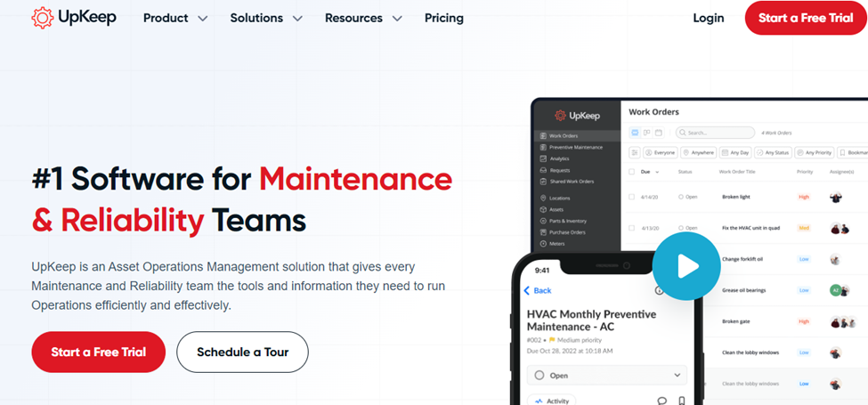Tap the Activity chip on phone
Image resolution: width=868 pixels, height=405 pixels.
click(x=551, y=401)
